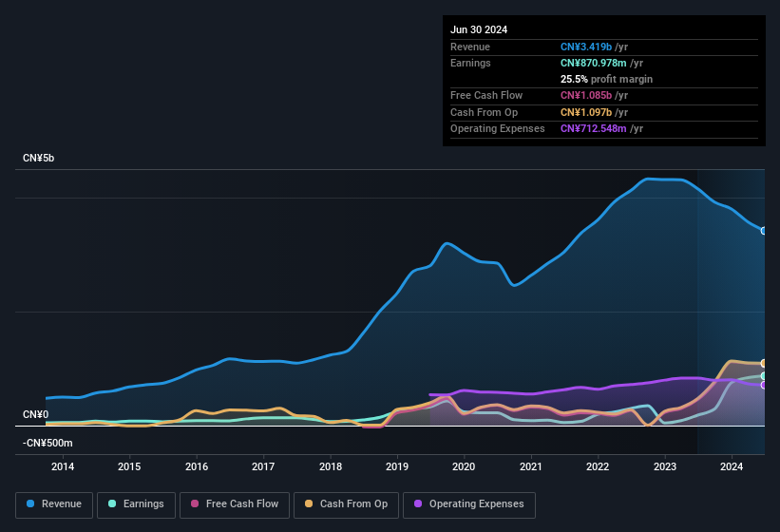Click the Cash From Op label in tooltip
This screenshot has width=780, height=532.
point(484,112)
